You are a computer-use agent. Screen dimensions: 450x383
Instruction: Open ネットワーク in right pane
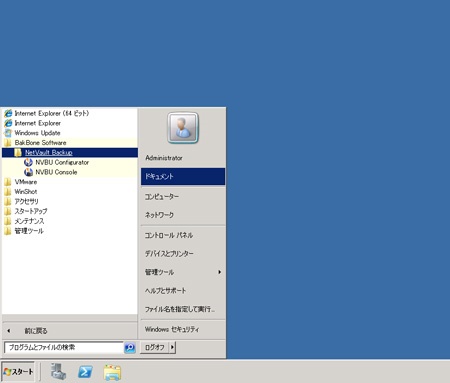[x=183, y=215]
